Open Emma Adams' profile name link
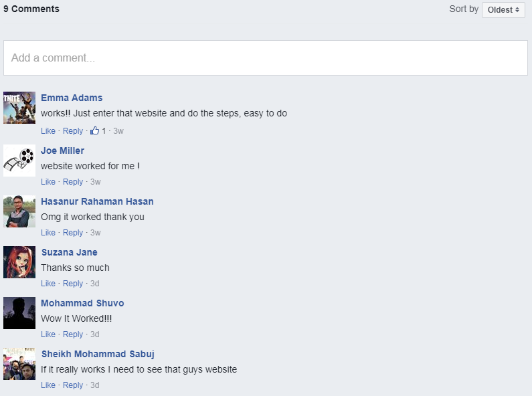Screen dimensions: 532x396 72,98
